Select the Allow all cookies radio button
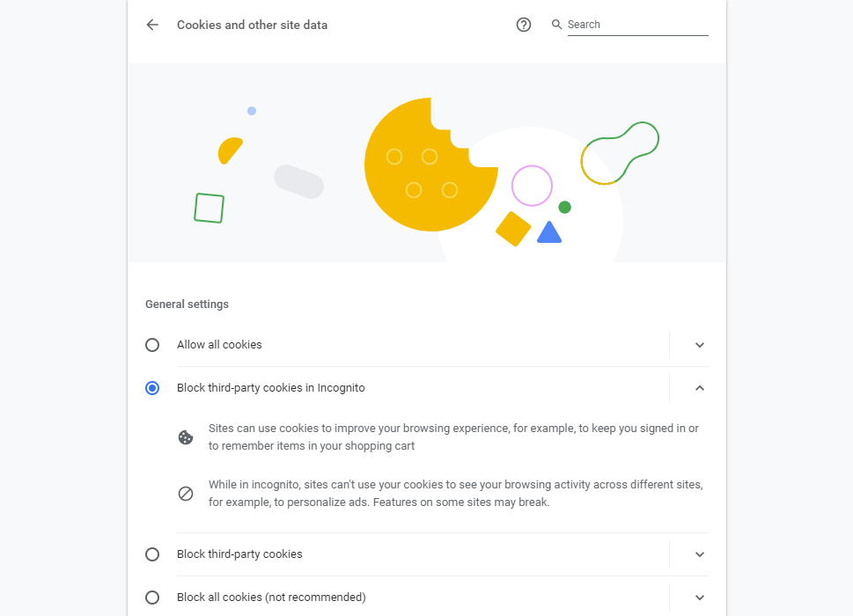Viewport: 853px width, 616px height. click(152, 345)
